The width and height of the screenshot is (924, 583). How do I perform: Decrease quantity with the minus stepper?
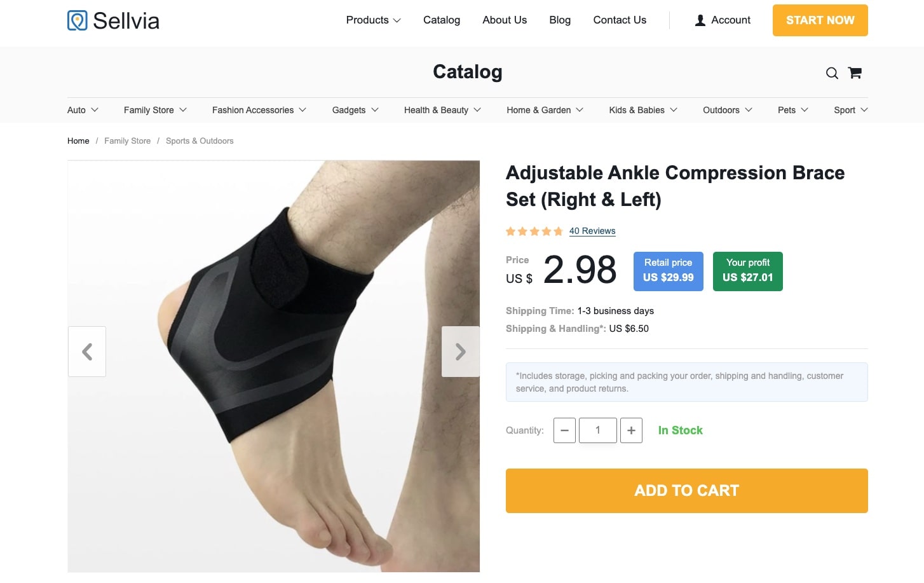(x=564, y=430)
